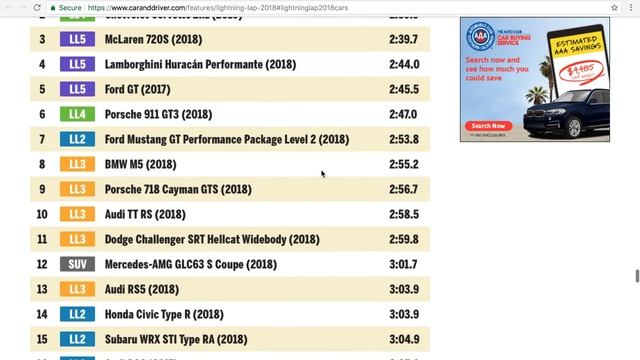Click the LL3 badge beside Audi RS5
The width and height of the screenshot is (640, 360).
click(77, 289)
